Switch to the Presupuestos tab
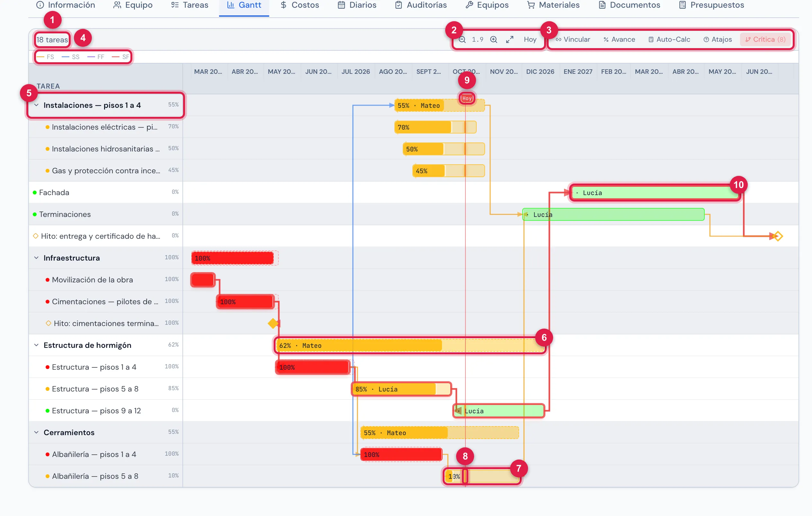The height and width of the screenshot is (516, 812). tap(711, 5)
